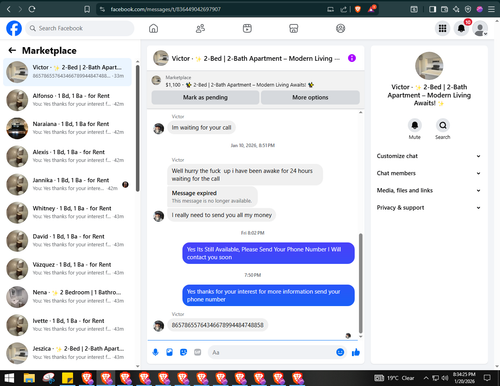Open conversation with Nena
The image size is (500, 386).
point(67,297)
